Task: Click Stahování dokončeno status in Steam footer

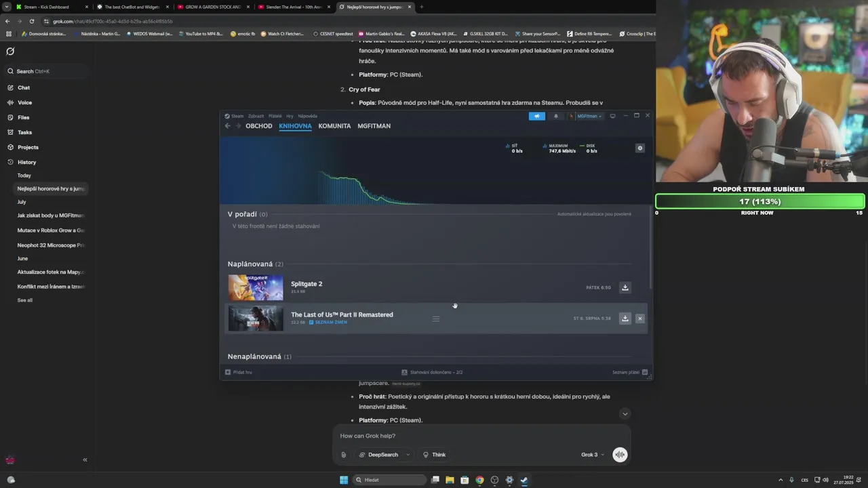Action: (432, 372)
